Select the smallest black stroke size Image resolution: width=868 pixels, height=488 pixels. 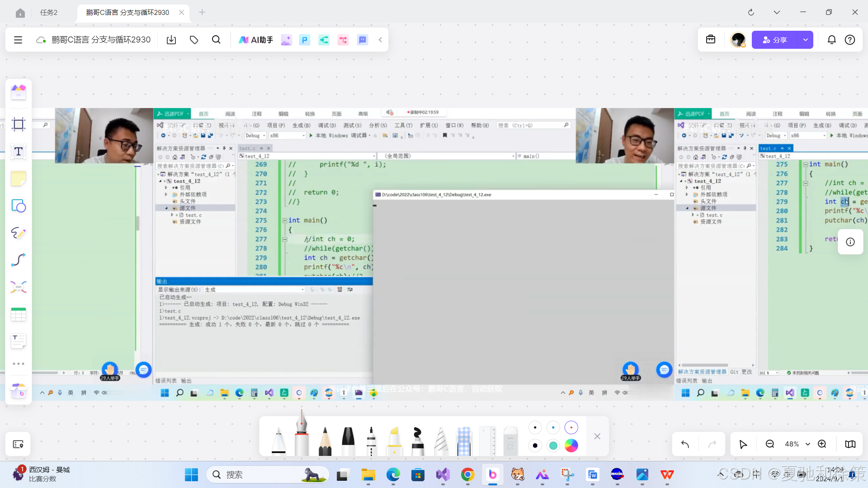click(x=535, y=427)
